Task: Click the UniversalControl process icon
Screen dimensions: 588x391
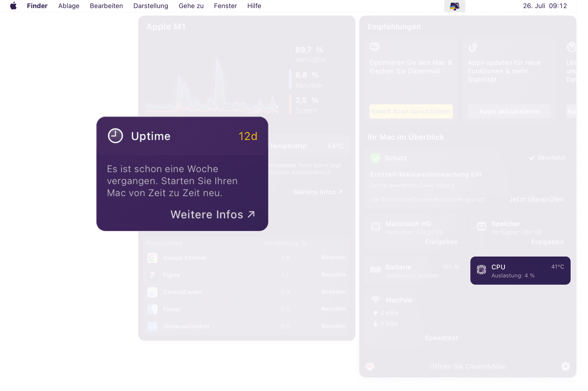Action: [x=152, y=326]
